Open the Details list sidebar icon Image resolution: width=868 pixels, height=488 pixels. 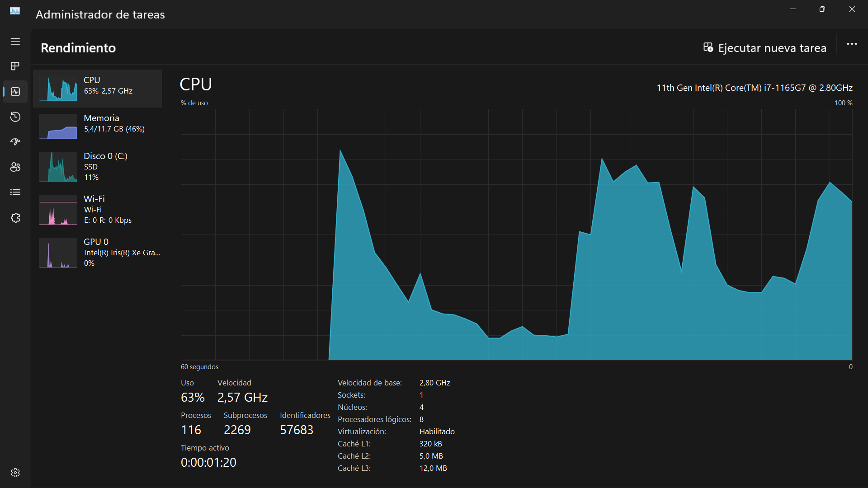15,192
